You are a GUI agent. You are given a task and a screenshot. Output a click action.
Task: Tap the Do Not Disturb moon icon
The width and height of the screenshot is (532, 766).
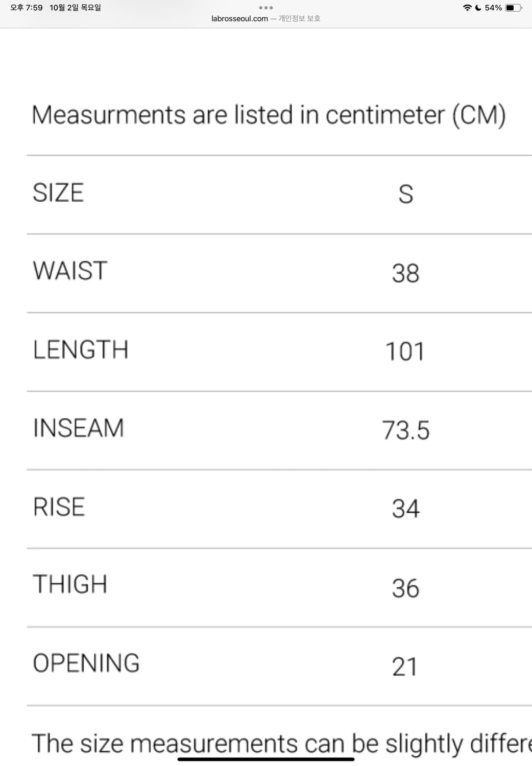[x=478, y=8]
